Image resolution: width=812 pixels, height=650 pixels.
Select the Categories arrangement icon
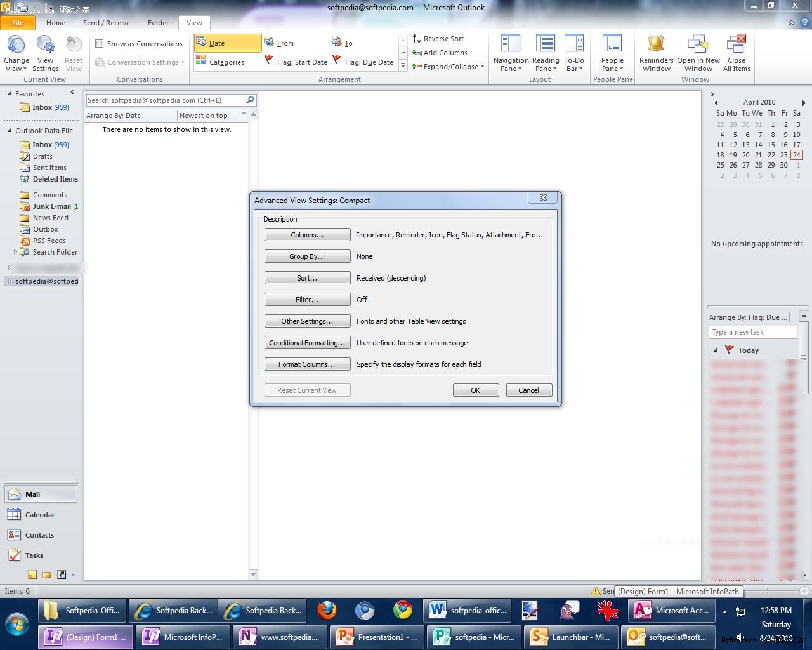[201, 61]
